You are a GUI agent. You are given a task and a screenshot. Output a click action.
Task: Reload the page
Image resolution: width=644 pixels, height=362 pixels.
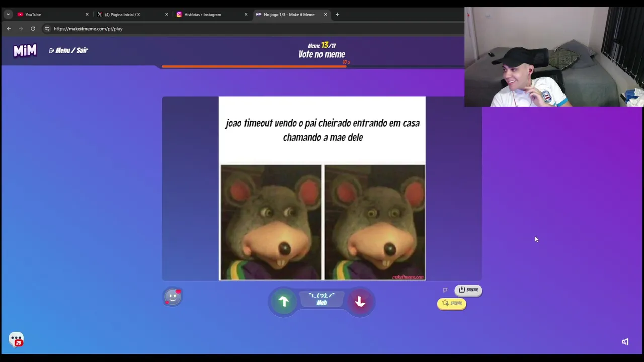pos(33,29)
